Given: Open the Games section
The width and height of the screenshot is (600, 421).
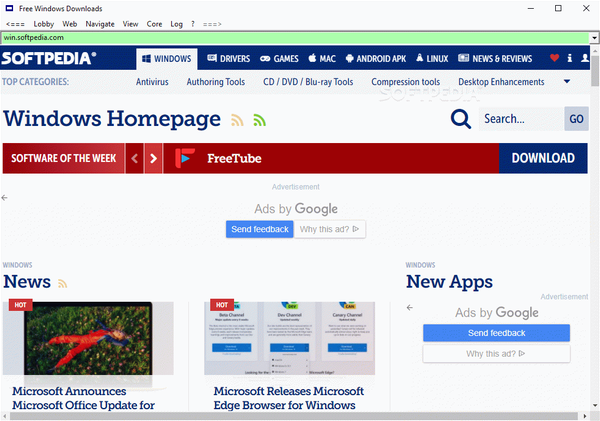Looking at the screenshot, I should 279,59.
